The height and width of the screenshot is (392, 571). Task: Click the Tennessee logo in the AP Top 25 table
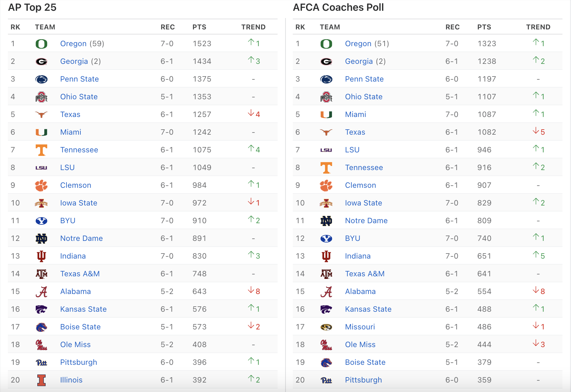(x=41, y=150)
